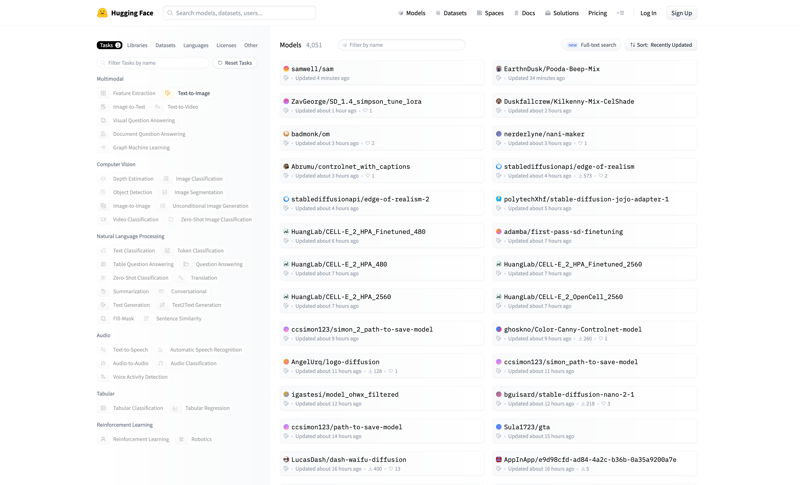The width and height of the screenshot is (800, 485).
Task: Toggle the Zero-Shot Image Classification filter
Action: click(210, 220)
